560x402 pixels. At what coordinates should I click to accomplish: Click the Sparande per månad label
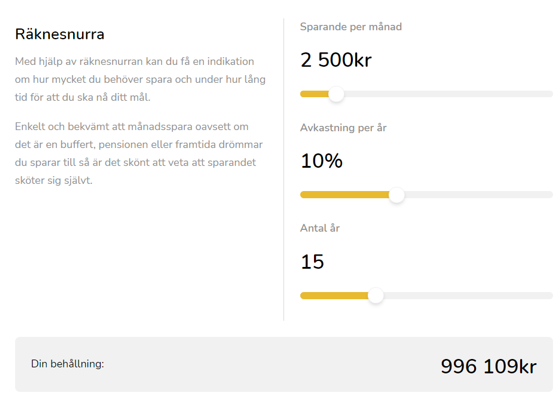point(351,27)
